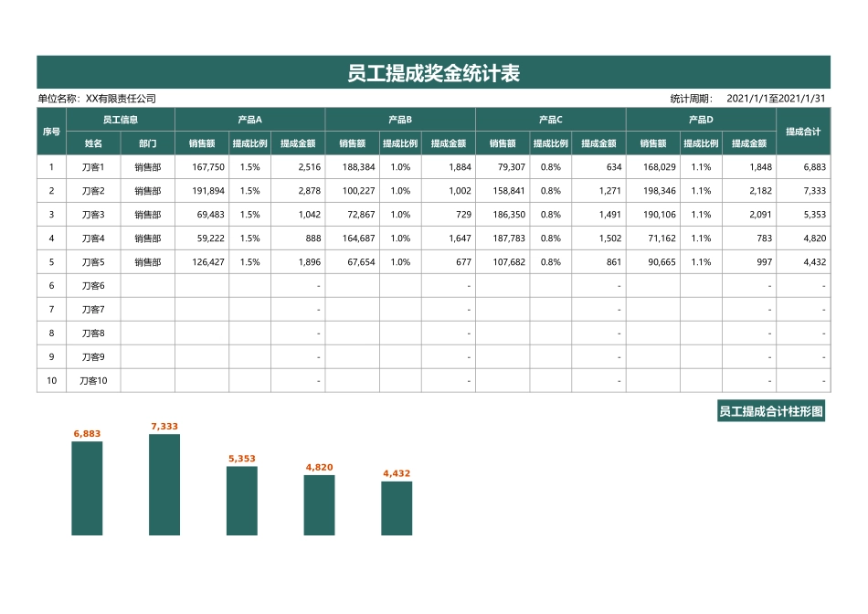Select the 1.5% 提成比例 cell for 刀客3

[x=249, y=214]
